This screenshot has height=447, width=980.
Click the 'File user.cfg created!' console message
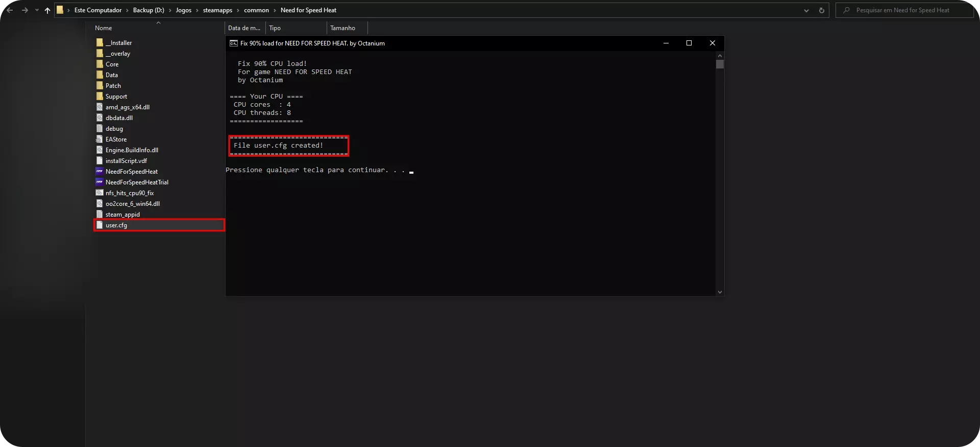(278, 146)
